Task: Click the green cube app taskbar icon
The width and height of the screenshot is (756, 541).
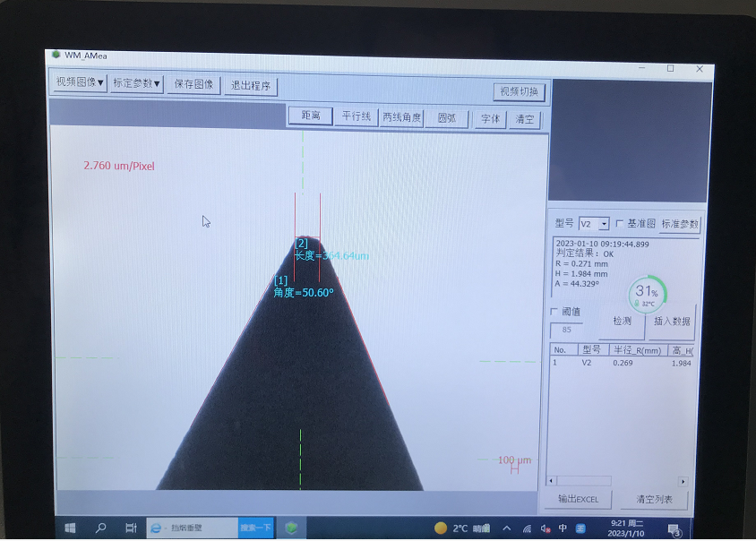Action: coord(291,528)
